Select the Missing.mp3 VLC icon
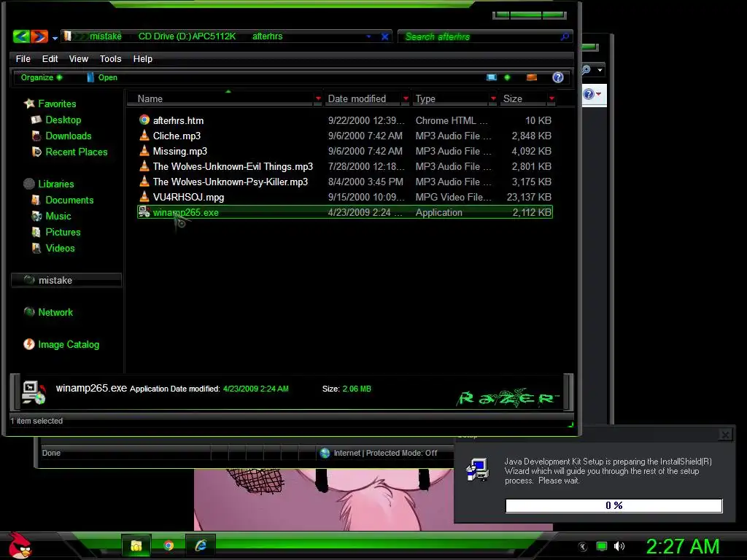The height and width of the screenshot is (560, 747). (144, 150)
